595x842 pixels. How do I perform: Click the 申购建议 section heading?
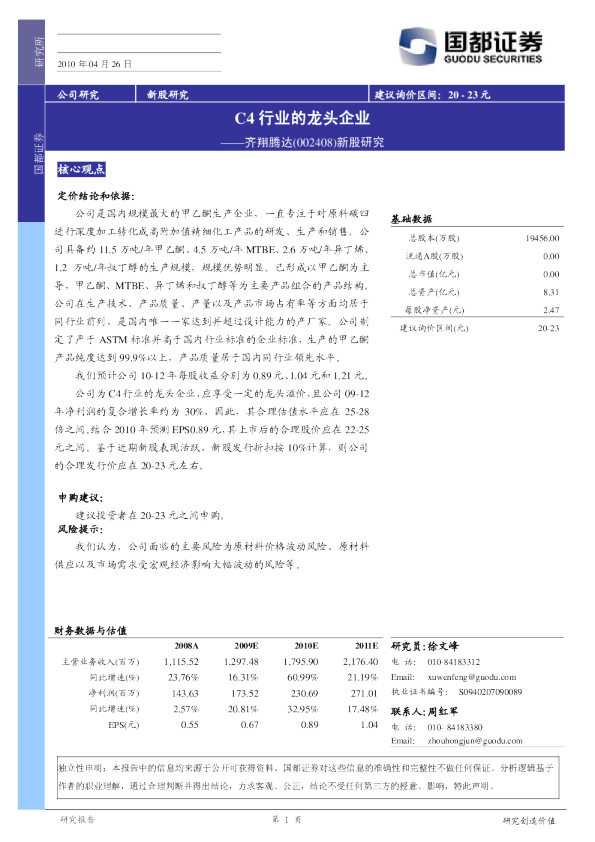click(81, 498)
